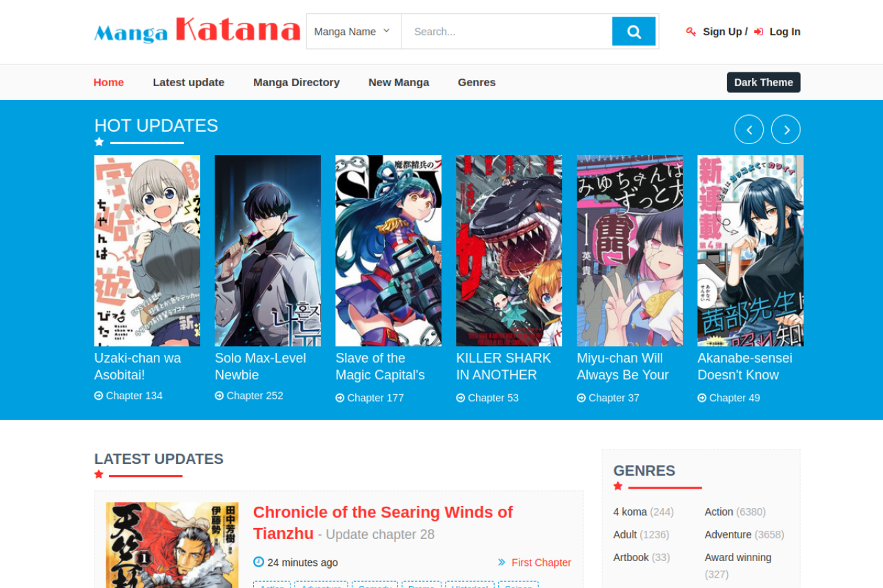Screen dimensions: 883x588
Task: Go to the Latest update tab
Action: 188,82
